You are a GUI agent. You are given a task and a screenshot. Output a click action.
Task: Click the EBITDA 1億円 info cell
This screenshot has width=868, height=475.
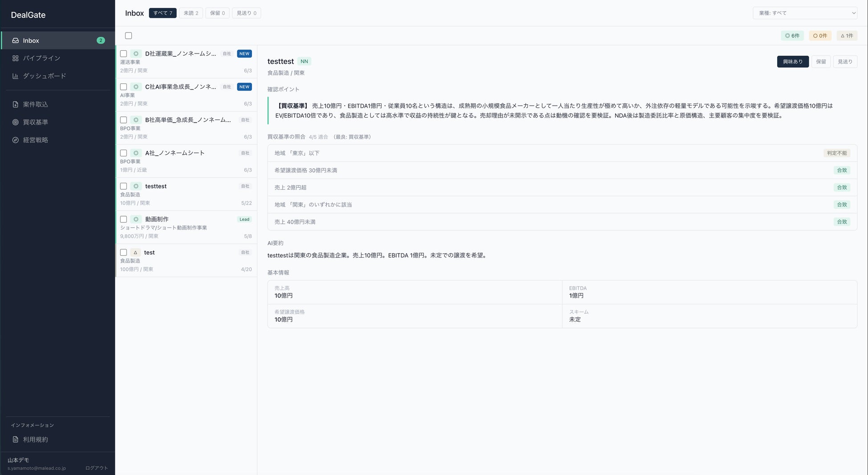pos(710,292)
